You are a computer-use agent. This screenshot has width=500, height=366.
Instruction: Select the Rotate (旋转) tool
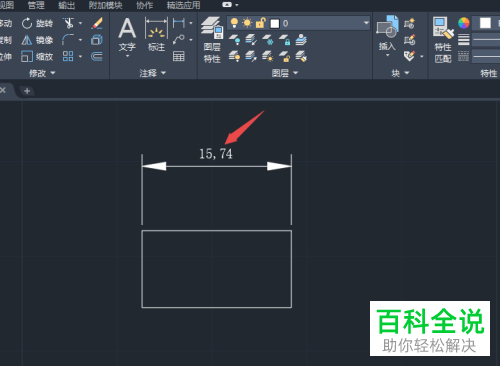pyautogui.click(x=37, y=23)
